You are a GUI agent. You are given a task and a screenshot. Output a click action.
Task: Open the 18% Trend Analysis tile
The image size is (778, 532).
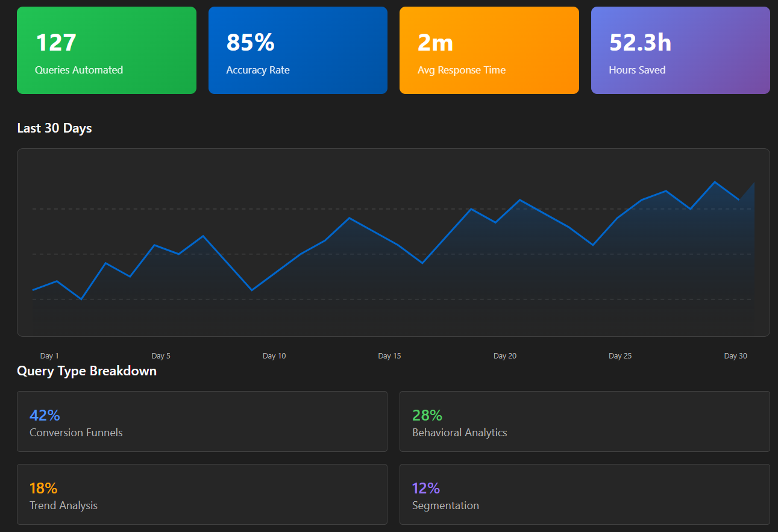coord(202,494)
